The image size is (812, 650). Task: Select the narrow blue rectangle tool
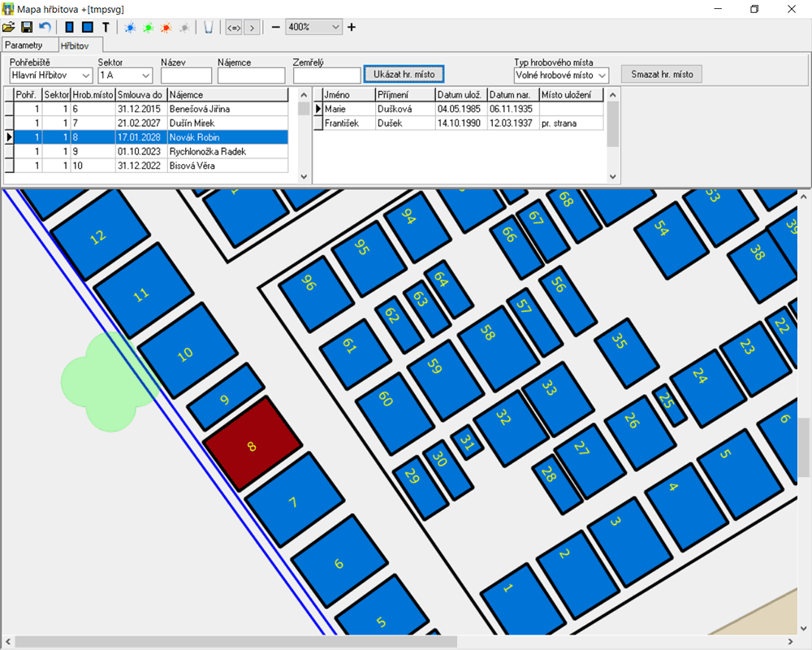pyautogui.click(x=70, y=27)
